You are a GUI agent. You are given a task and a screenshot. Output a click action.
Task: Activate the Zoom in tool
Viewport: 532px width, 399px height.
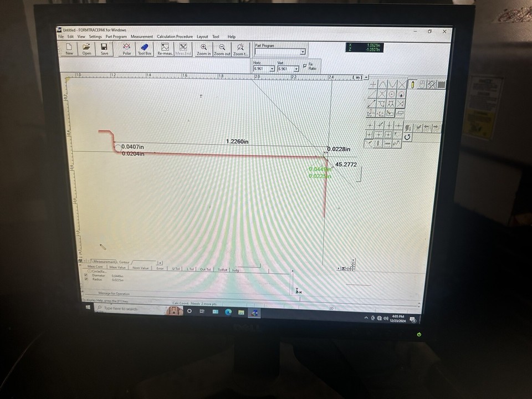click(x=203, y=49)
